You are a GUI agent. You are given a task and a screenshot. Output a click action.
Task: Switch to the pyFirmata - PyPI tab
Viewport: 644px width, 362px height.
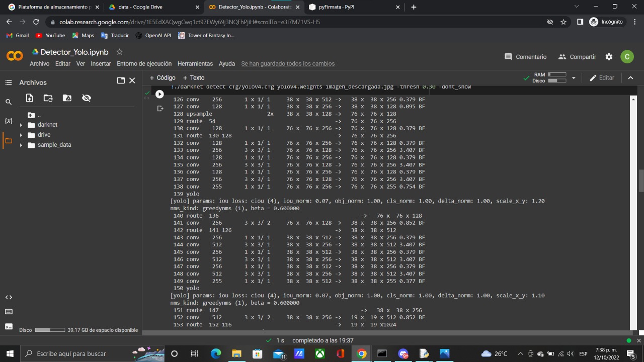coord(352,7)
